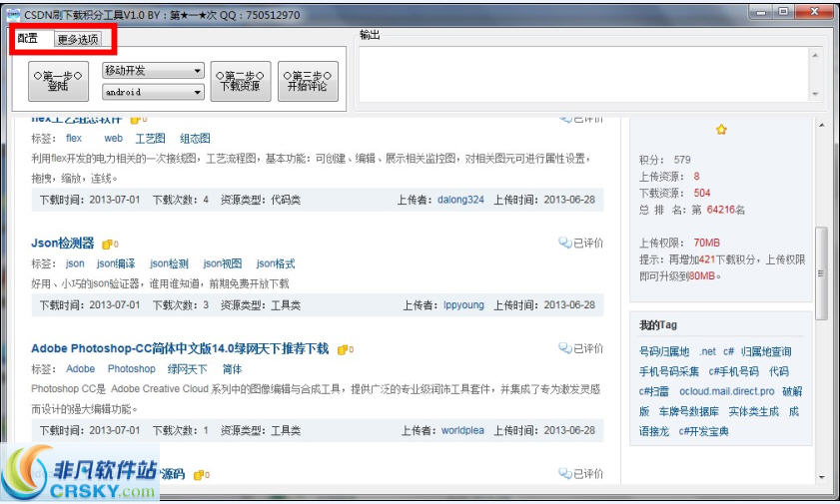
Task: Click the Adobe tag link
Action: click(x=80, y=369)
